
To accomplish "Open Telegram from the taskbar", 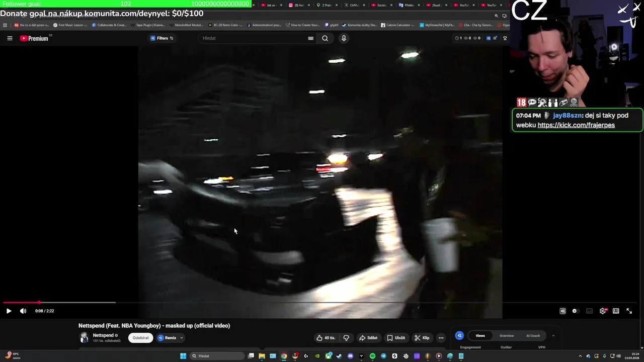I will (x=383, y=356).
